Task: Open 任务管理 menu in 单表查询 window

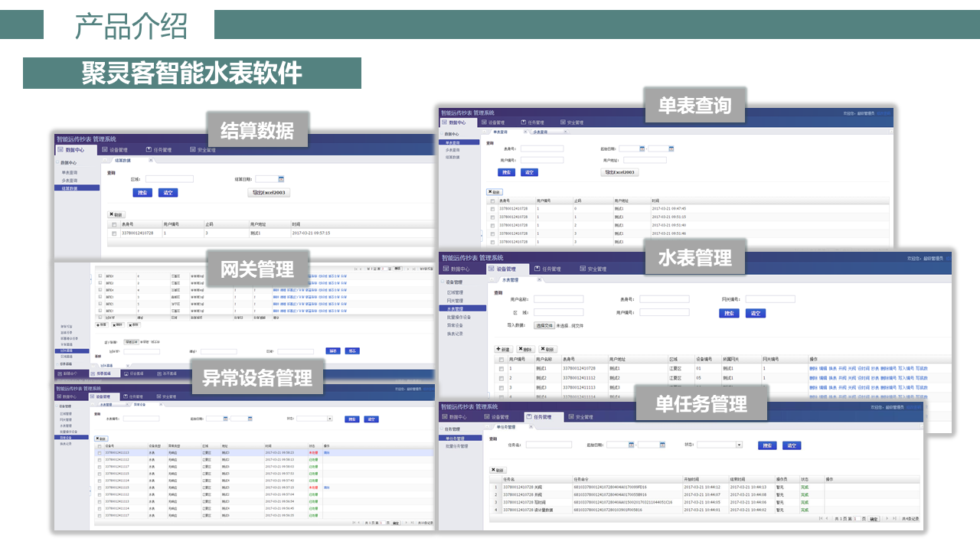Action: point(532,122)
